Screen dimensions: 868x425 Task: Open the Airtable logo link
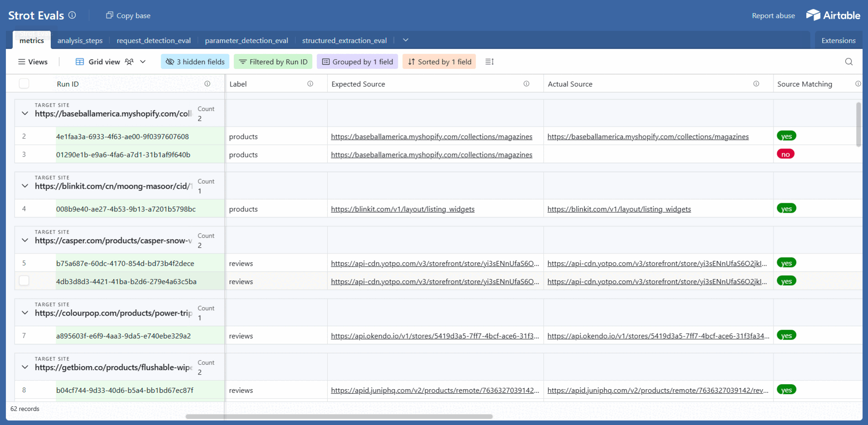[833, 15]
